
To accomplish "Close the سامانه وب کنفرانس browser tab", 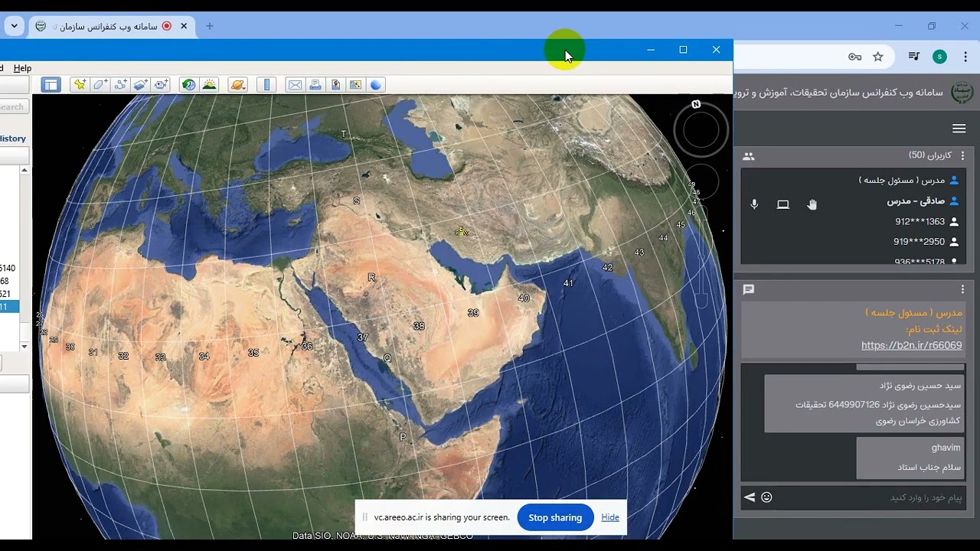I will point(184,26).
